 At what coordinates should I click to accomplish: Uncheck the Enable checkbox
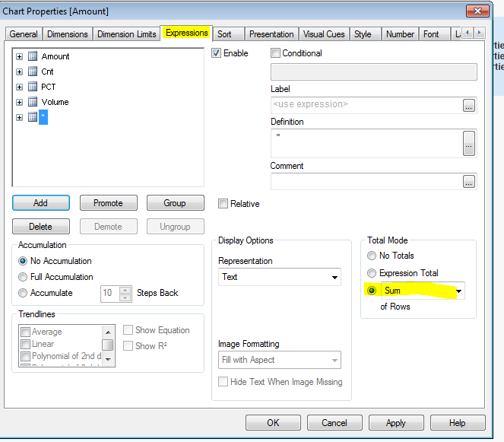click(217, 53)
